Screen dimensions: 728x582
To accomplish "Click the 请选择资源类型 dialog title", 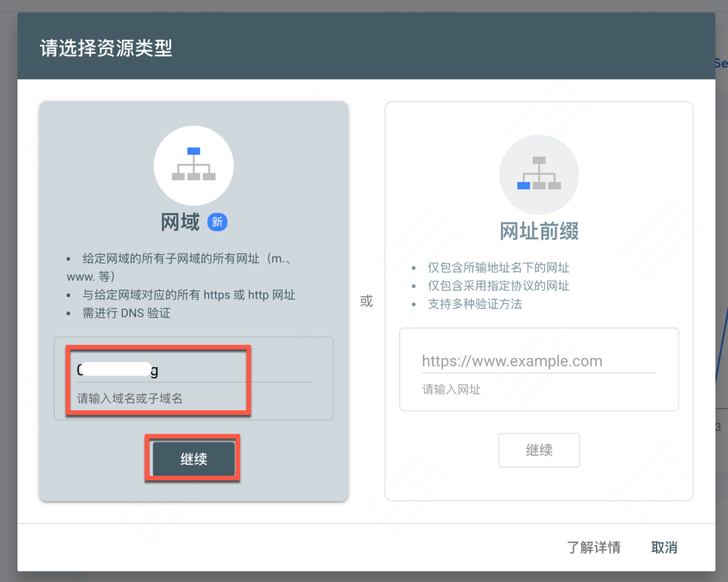I will (106, 49).
